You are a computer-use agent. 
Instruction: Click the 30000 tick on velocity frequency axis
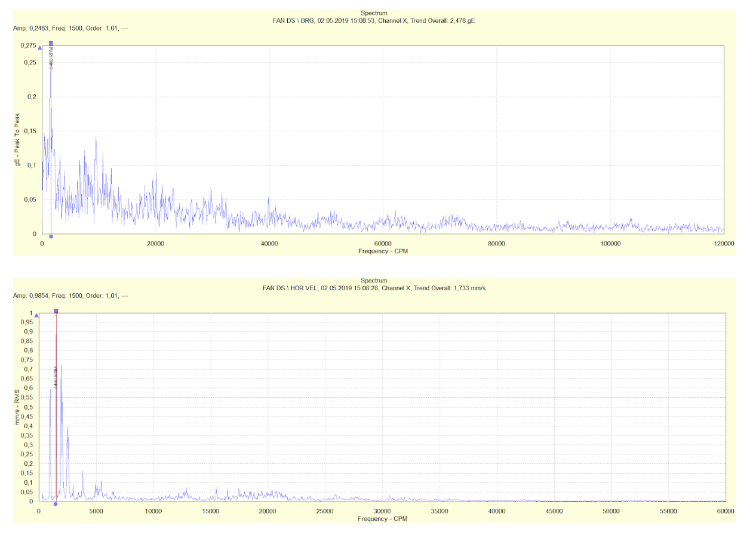click(382, 511)
